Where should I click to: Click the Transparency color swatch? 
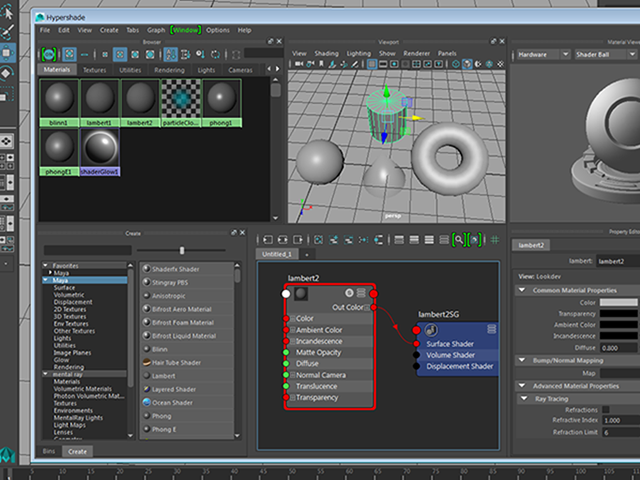click(618, 314)
